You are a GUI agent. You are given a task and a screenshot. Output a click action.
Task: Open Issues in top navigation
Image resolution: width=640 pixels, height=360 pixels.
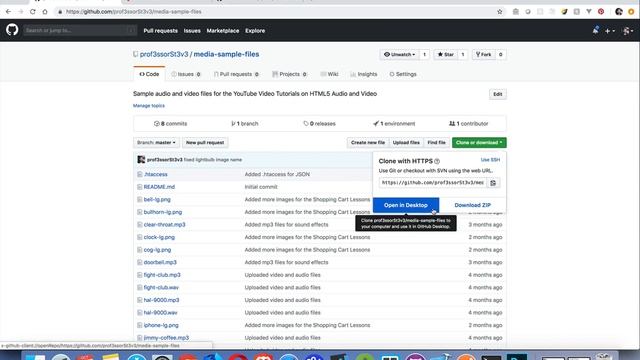pos(192,31)
